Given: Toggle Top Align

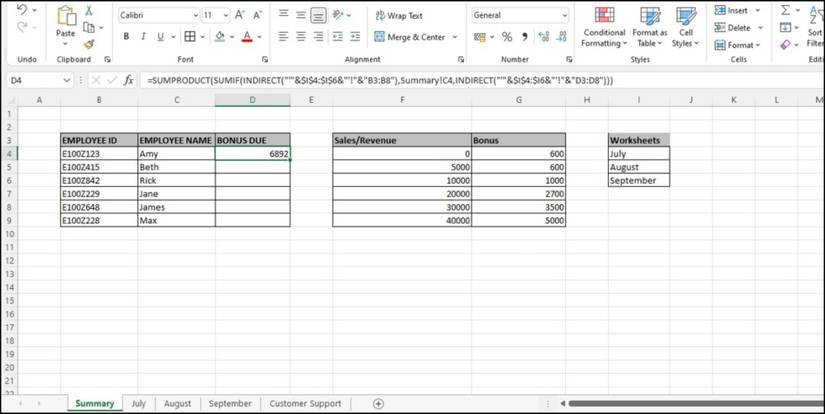Looking at the screenshot, I should tap(284, 15).
